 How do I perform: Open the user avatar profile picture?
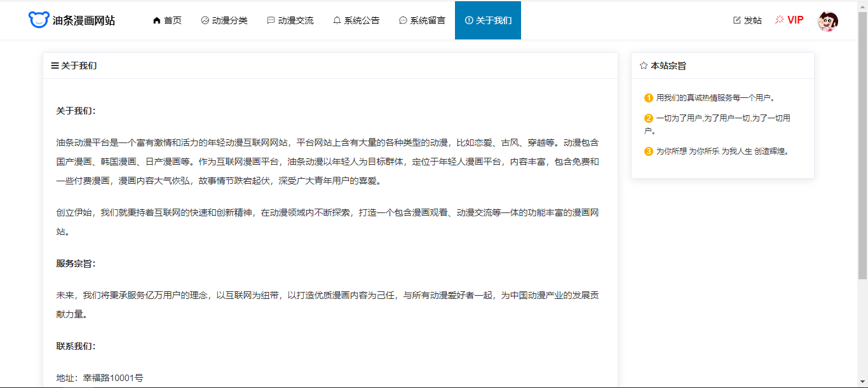click(x=827, y=22)
